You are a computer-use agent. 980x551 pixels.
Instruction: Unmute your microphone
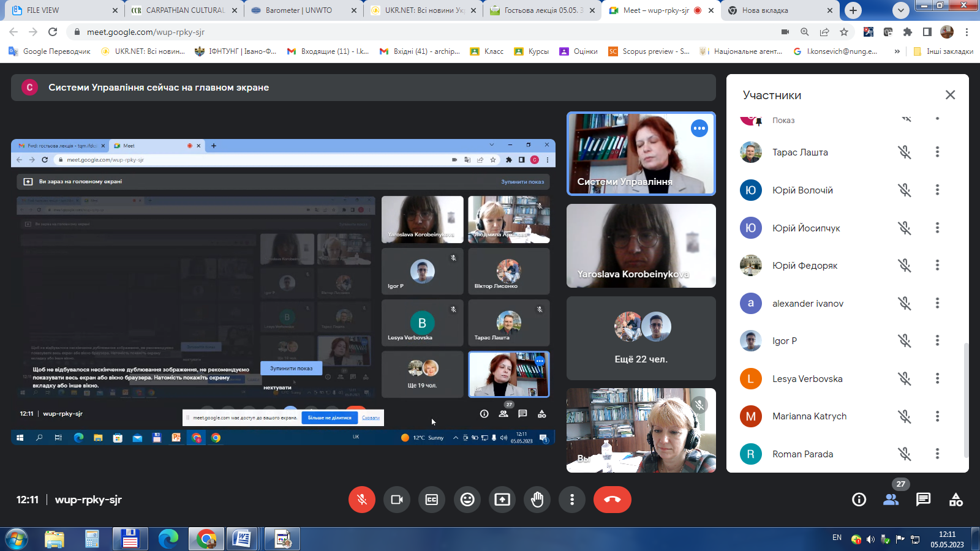tap(362, 500)
